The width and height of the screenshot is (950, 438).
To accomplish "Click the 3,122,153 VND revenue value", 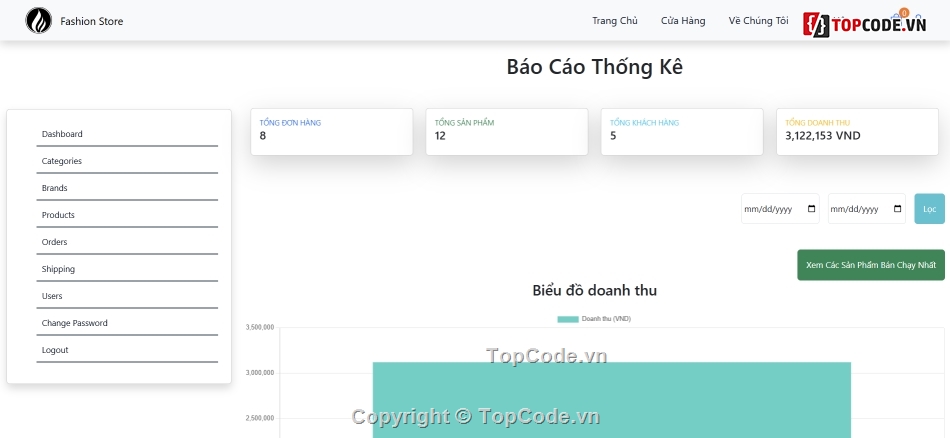I will point(822,136).
